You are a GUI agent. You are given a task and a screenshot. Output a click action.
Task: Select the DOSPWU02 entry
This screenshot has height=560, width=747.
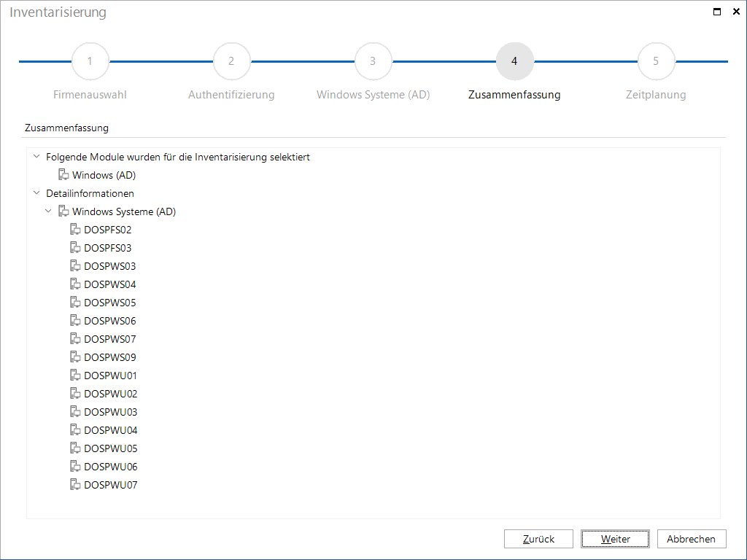[x=111, y=393]
